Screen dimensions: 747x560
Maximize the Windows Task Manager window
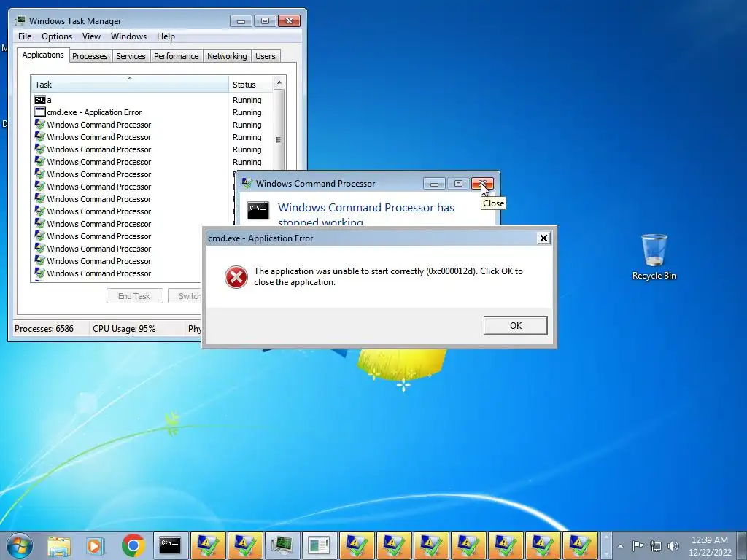click(x=265, y=21)
